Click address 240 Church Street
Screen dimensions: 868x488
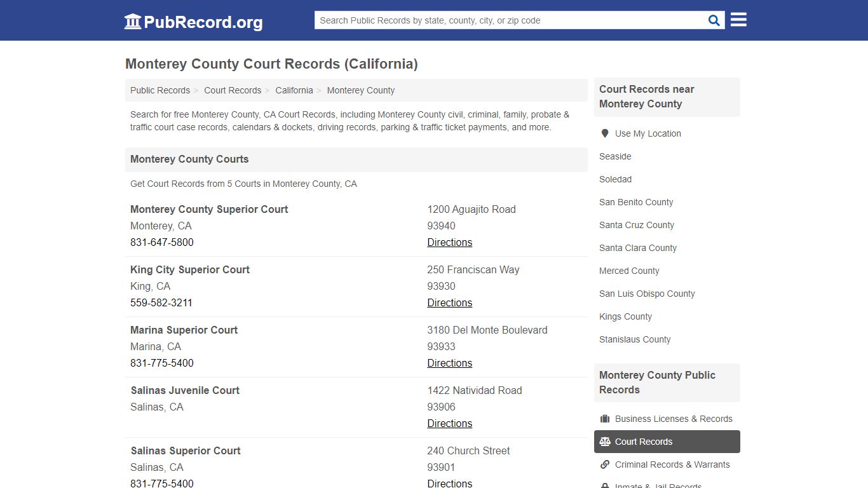click(468, 451)
